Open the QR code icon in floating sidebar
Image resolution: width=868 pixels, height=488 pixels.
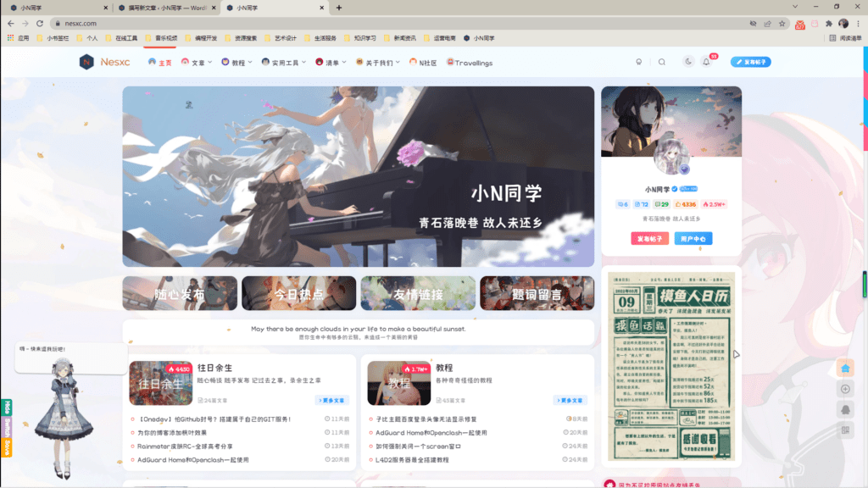(845, 430)
